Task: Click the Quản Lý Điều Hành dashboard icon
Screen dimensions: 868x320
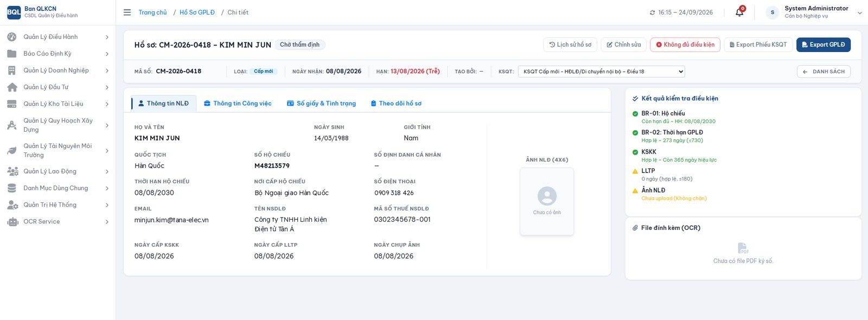Action: (12, 37)
